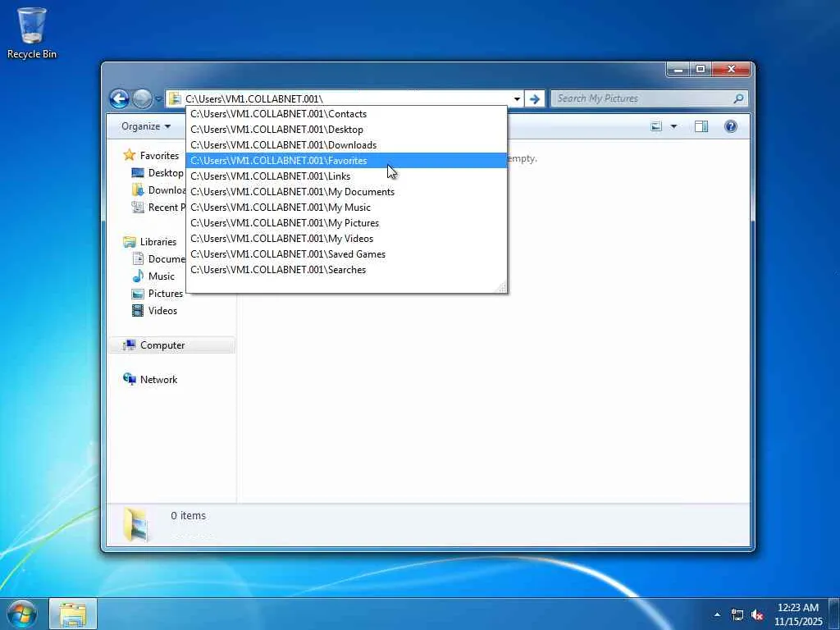Open the Music library
This screenshot has height=630, width=840.
162,276
